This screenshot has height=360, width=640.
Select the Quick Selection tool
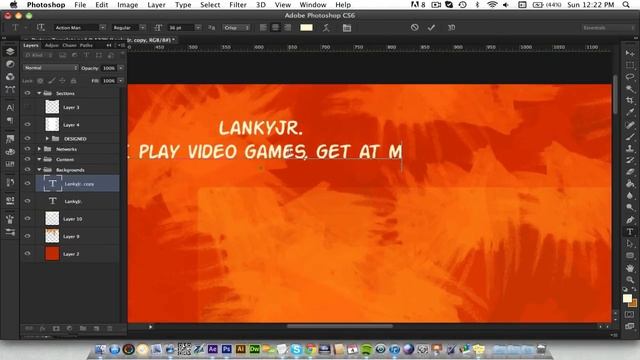[x=630, y=88]
